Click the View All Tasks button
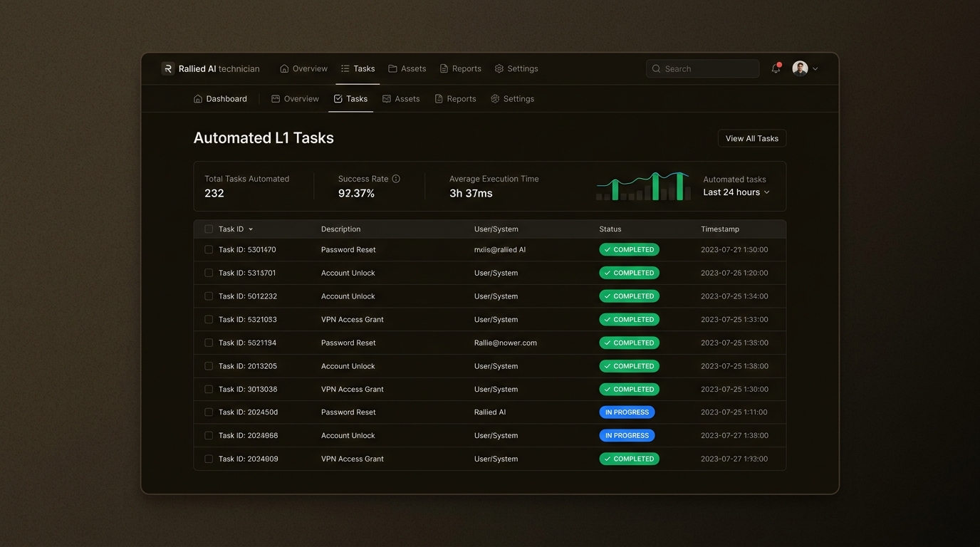980x547 pixels. (751, 138)
